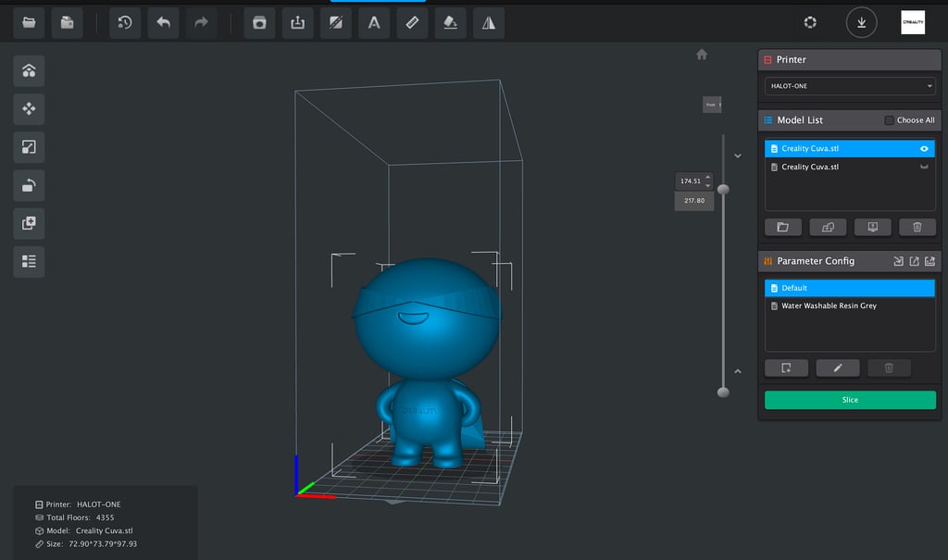
Task: Click the lower handle of the layer slider
Action: pos(723,392)
